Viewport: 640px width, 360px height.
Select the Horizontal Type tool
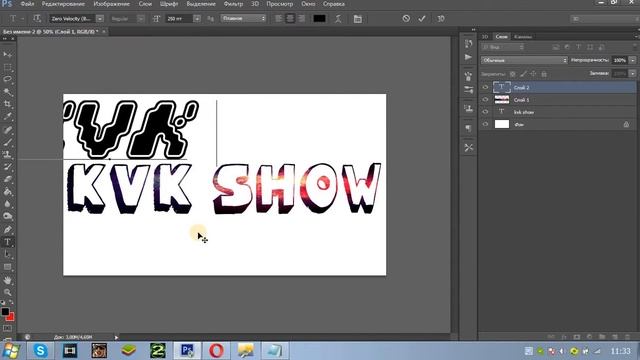tap(7, 242)
